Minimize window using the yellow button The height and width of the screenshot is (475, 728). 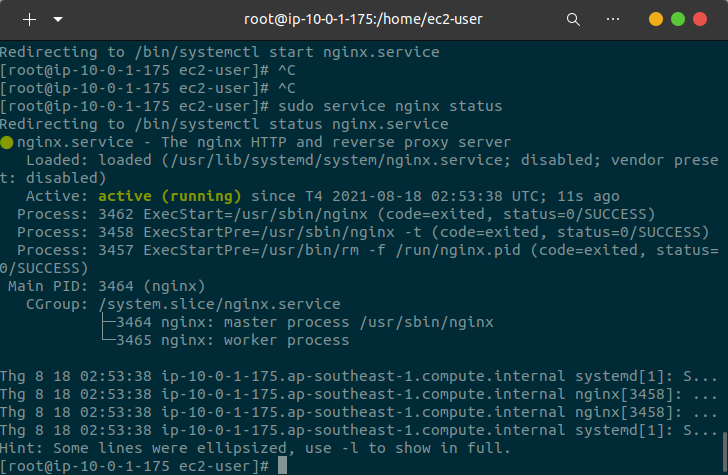coord(656,19)
